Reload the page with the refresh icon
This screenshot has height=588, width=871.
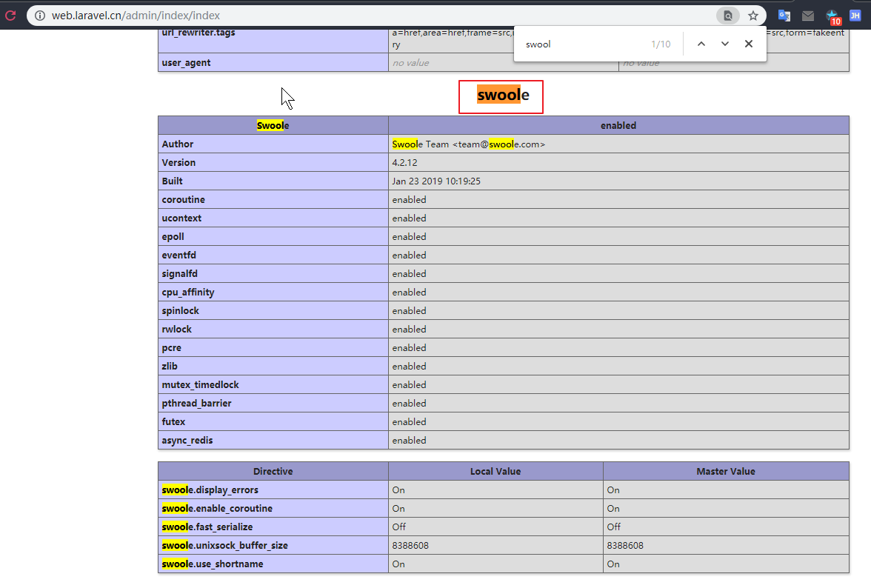(10, 16)
